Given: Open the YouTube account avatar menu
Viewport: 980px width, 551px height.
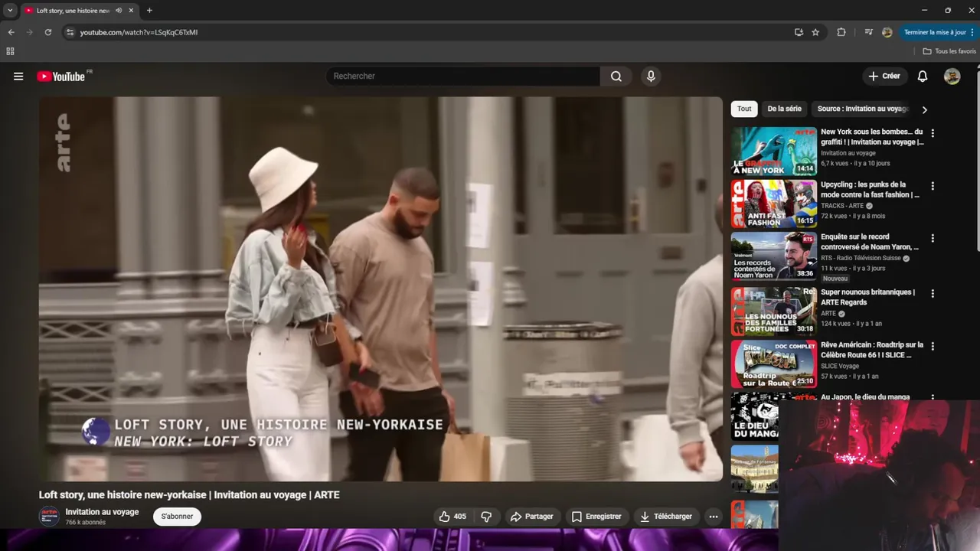Looking at the screenshot, I should (x=952, y=77).
